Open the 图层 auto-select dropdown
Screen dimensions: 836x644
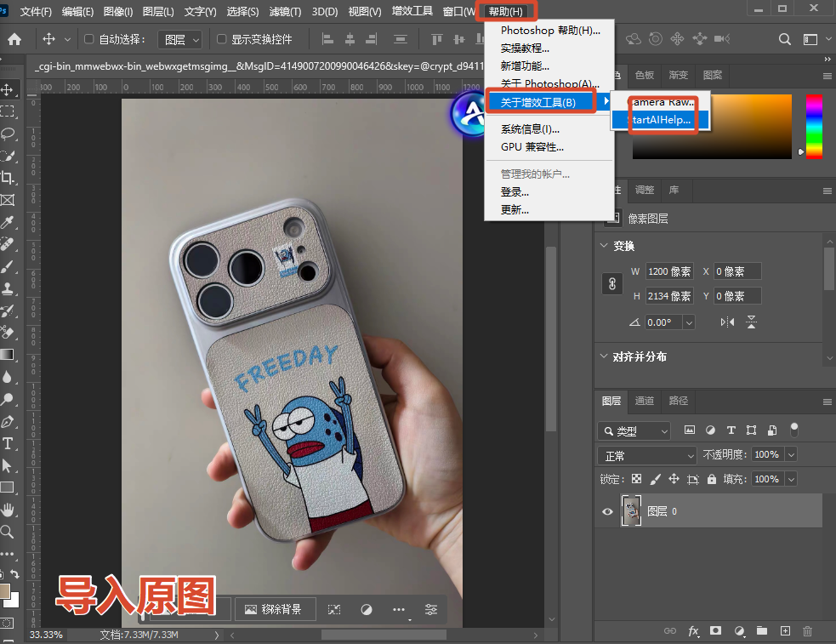180,39
